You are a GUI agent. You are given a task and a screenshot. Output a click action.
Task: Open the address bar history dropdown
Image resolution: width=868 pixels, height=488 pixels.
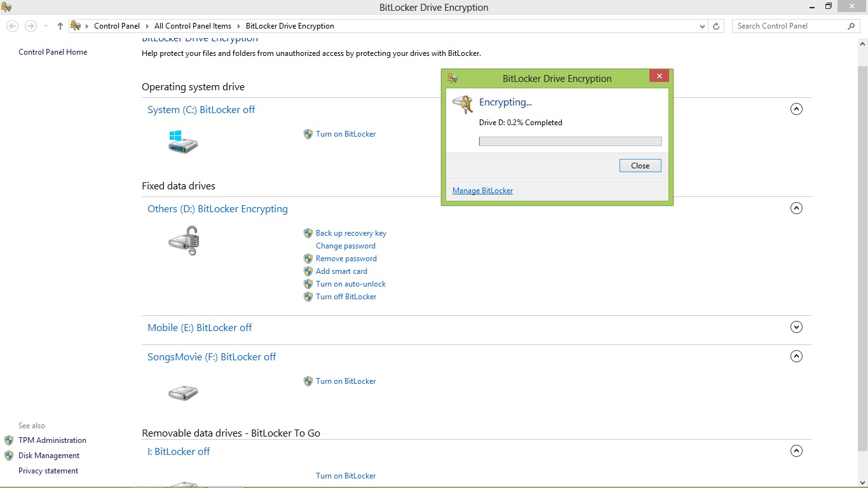tap(702, 26)
